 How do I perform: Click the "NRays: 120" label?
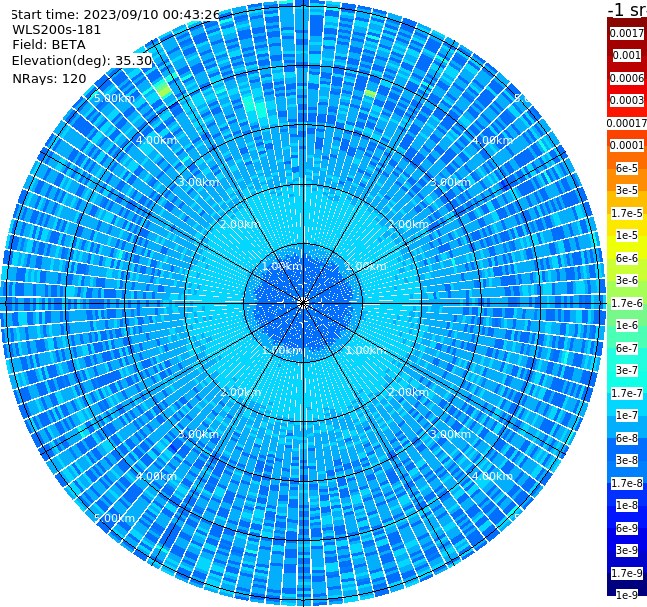point(49,78)
